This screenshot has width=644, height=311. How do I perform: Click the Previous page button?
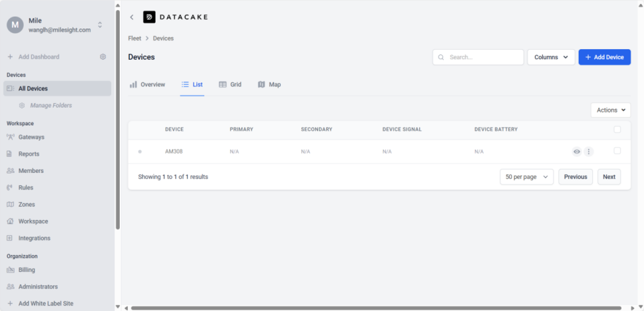(575, 177)
